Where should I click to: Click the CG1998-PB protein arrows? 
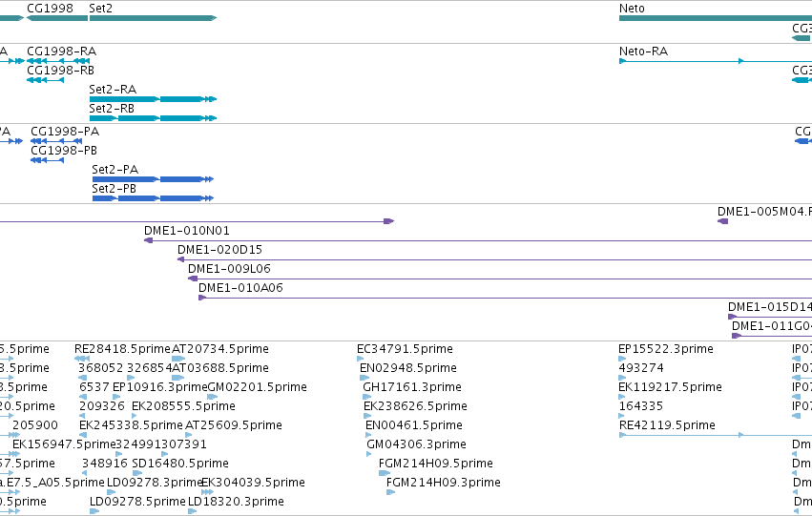47,160
